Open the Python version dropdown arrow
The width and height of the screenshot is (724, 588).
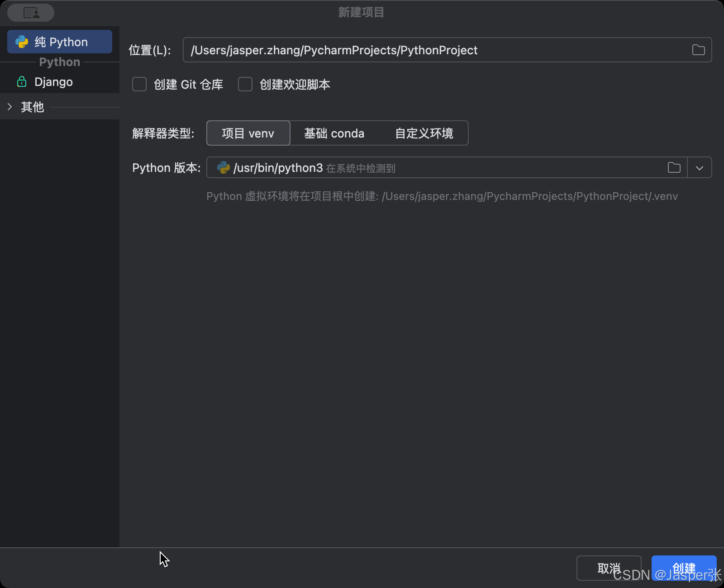pos(700,168)
